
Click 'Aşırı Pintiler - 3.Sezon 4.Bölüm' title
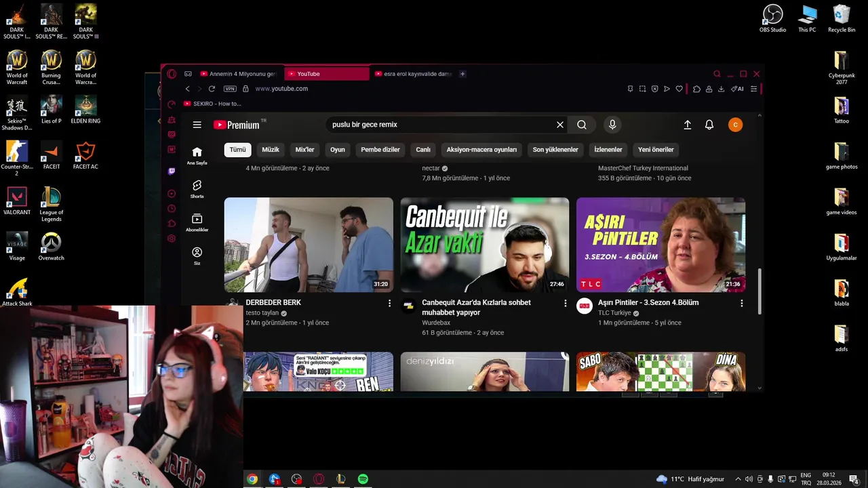point(648,303)
